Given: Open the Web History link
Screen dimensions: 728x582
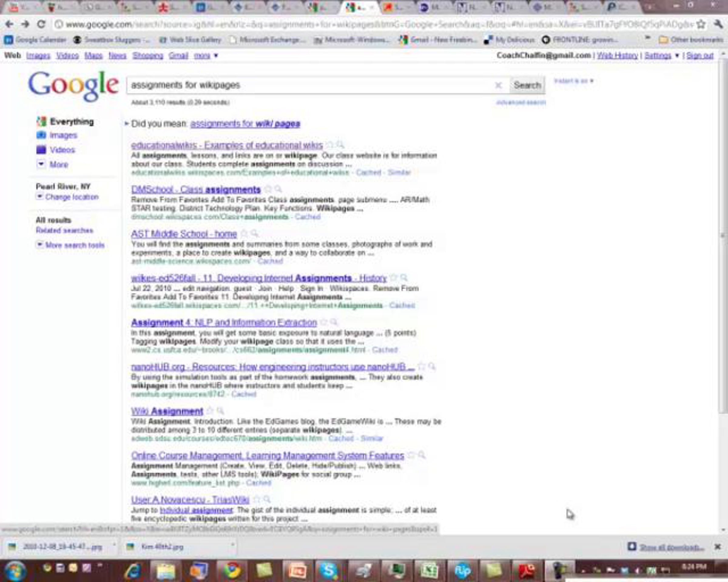Looking at the screenshot, I should coord(617,55).
